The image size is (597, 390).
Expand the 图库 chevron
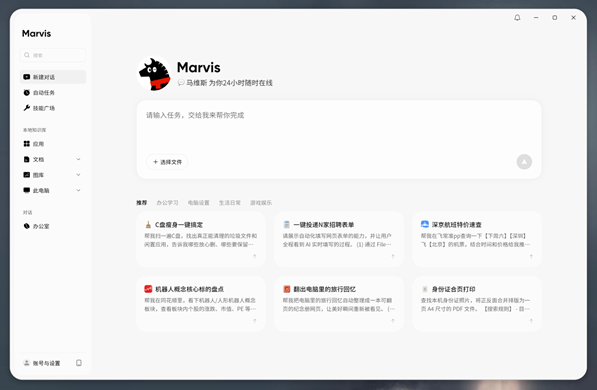pyautogui.click(x=78, y=175)
